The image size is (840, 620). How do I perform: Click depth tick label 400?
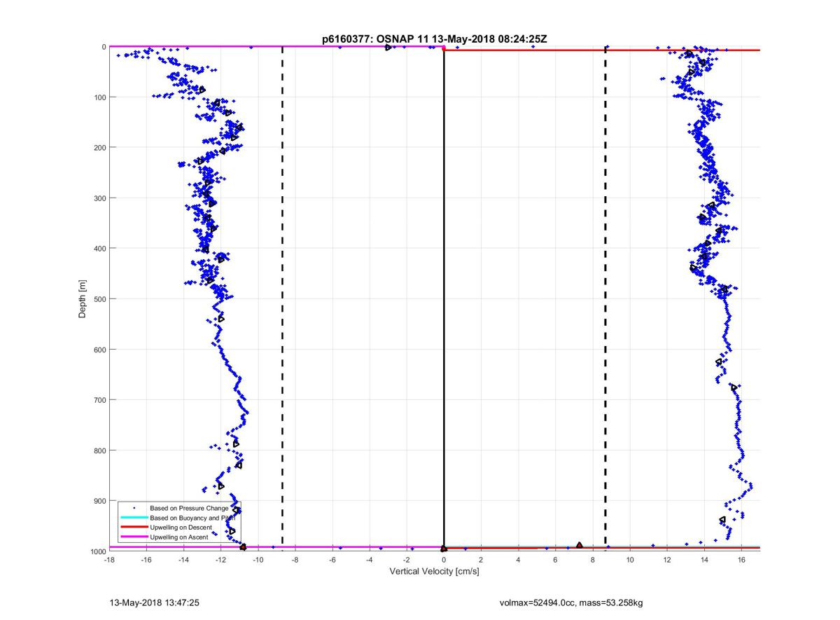(101, 249)
